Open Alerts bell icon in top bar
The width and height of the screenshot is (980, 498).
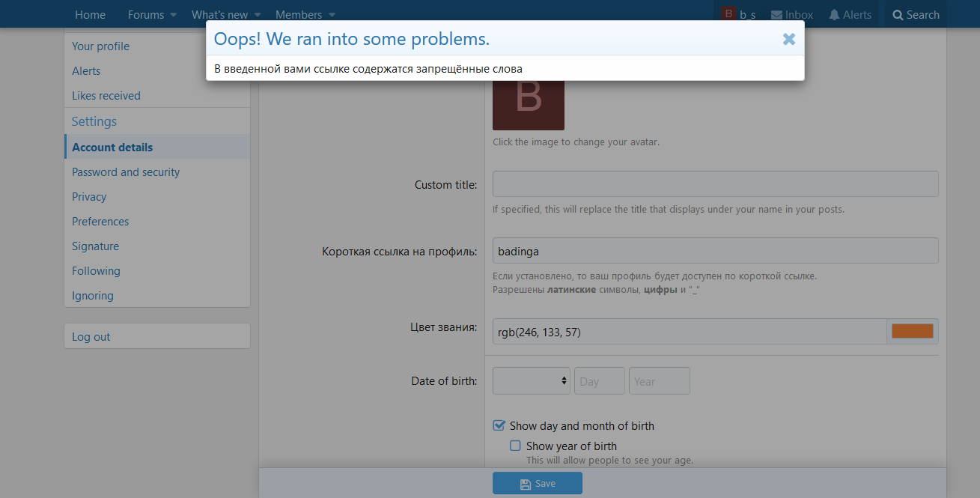click(x=834, y=15)
